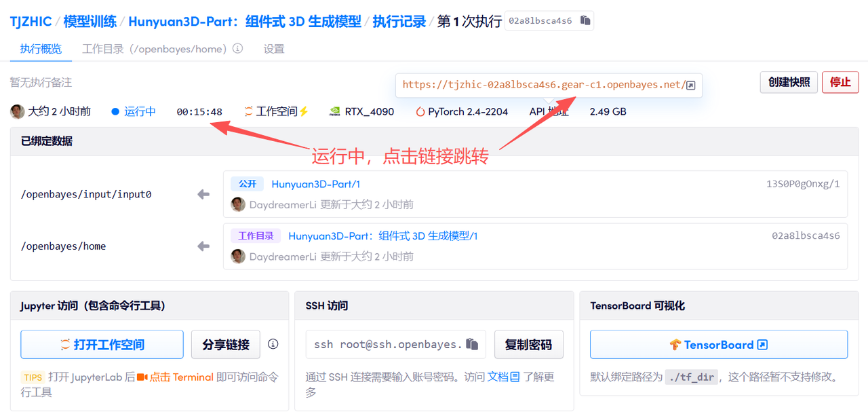The height and width of the screenshot is (416, 868).
Task: Click the Jupyter icon beside 工作空间
Action: coord(249,111)
